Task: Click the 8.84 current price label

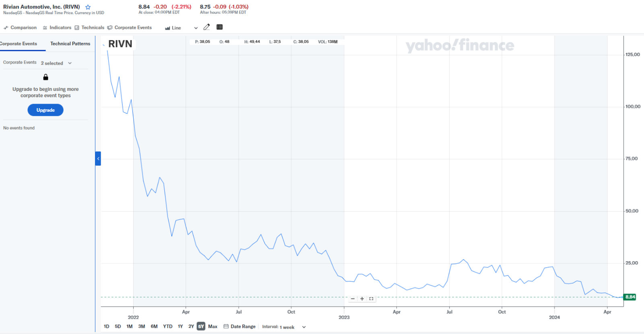Action: (630, 297)
